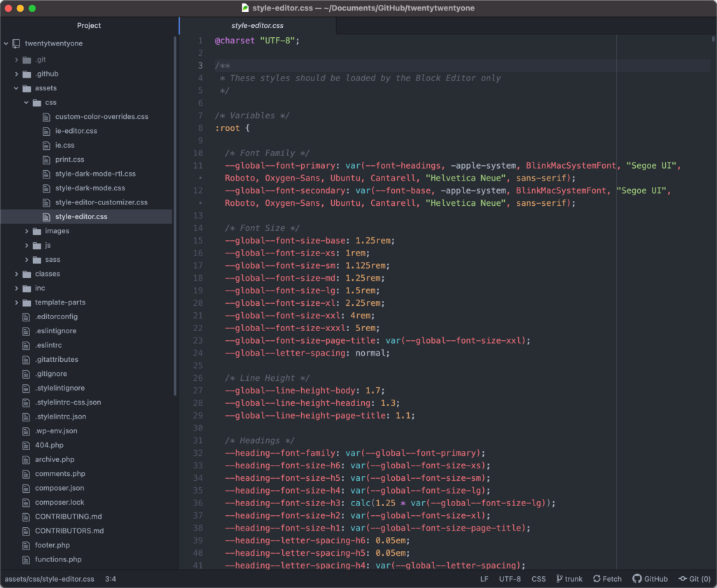
Task: Click line number 32 in the gutter
Action: pos(197,453)
